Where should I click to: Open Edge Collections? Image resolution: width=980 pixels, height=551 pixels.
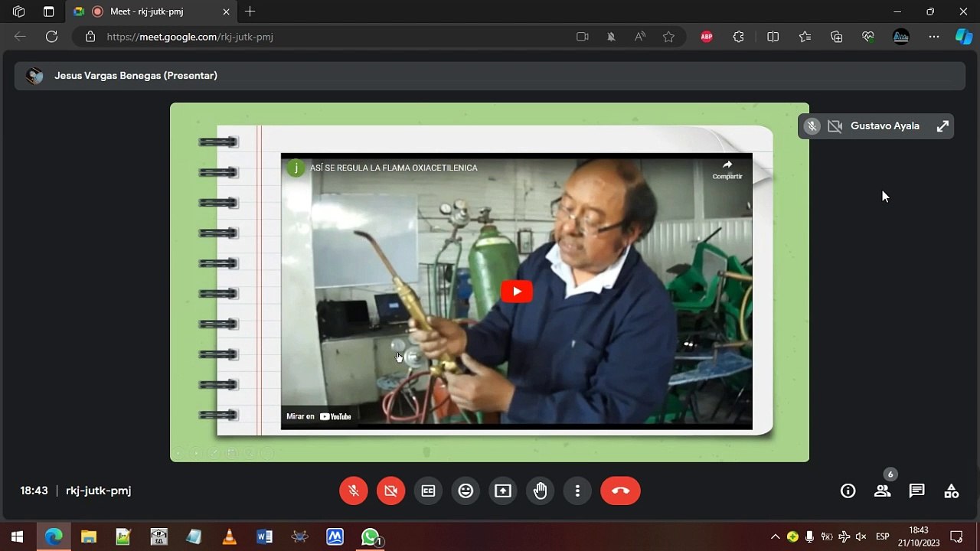836,37
